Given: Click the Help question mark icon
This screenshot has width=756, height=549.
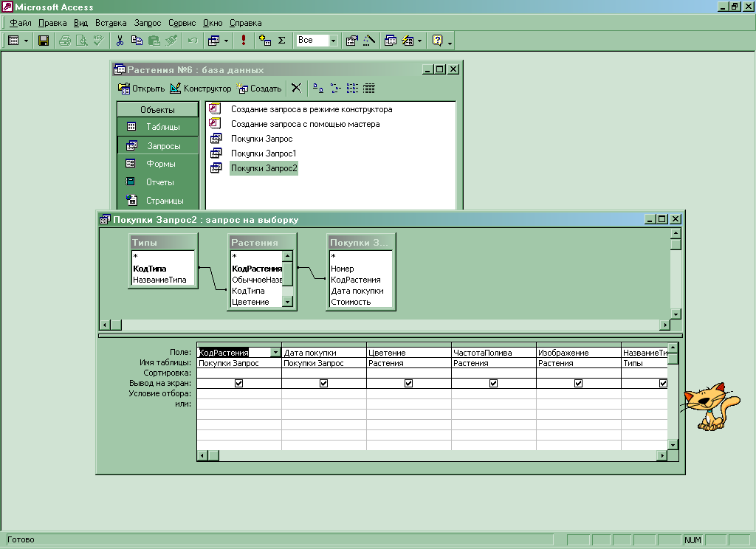Looking at the screenshot, I should (437, 41).
